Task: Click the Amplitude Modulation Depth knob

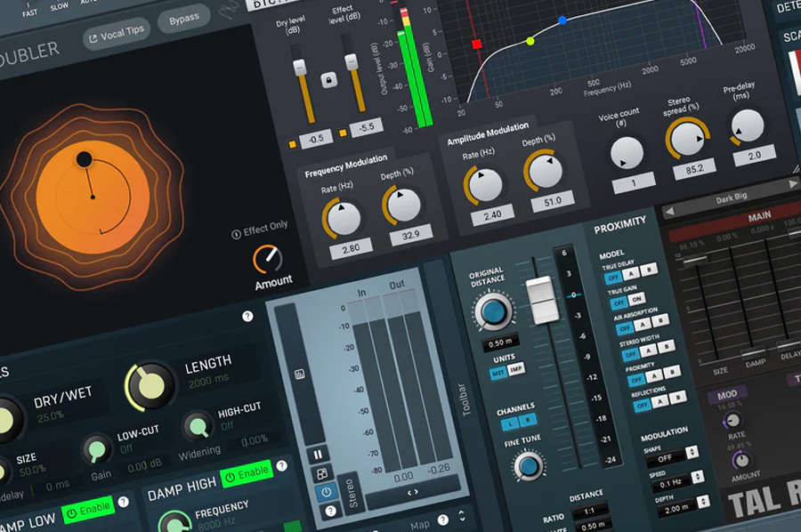Action: point(545,171)
